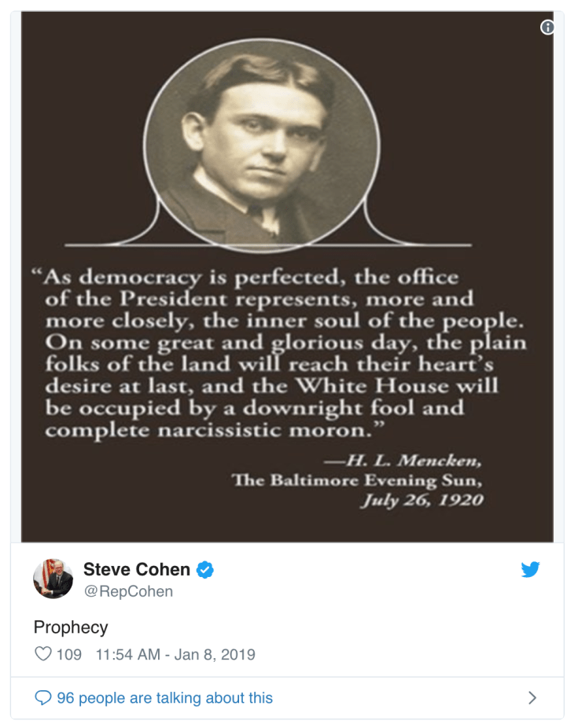Open the tweet timestamp Jan 8 2019 link
Screen dimensions: 578x728
pyautogui.click(x=175, y=653)
